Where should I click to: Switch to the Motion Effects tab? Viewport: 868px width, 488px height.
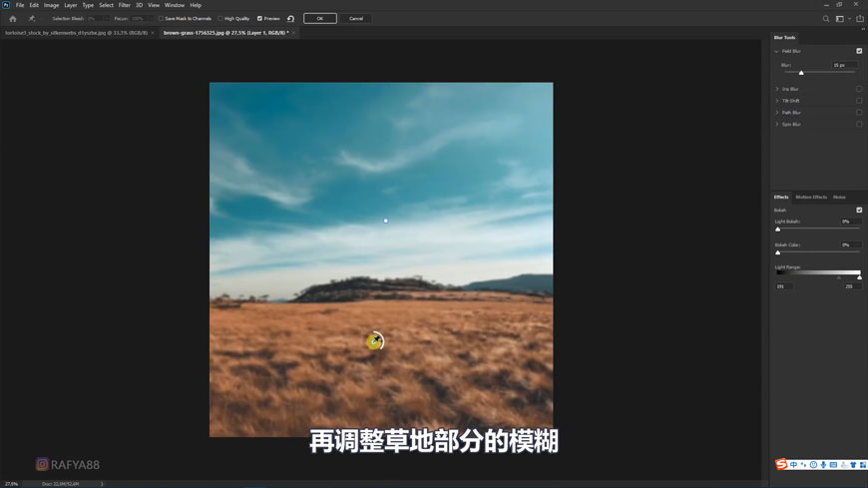tap(810, 197)
